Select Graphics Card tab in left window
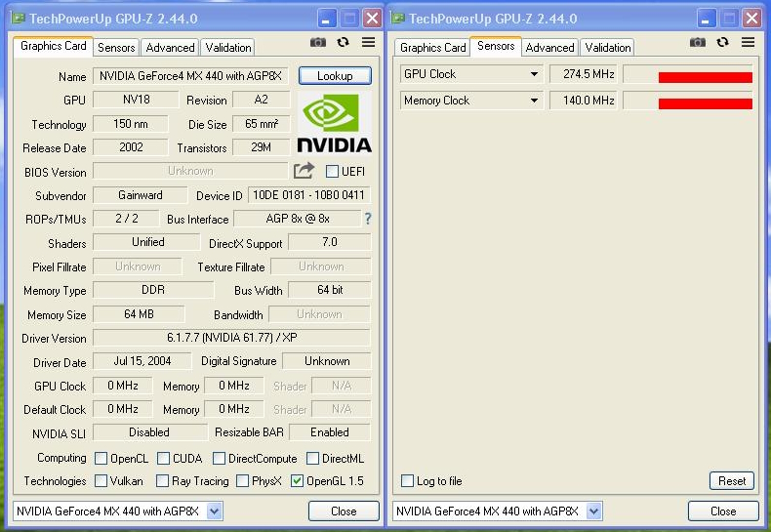This screenshot has width=771, height=532. point(53,46)
